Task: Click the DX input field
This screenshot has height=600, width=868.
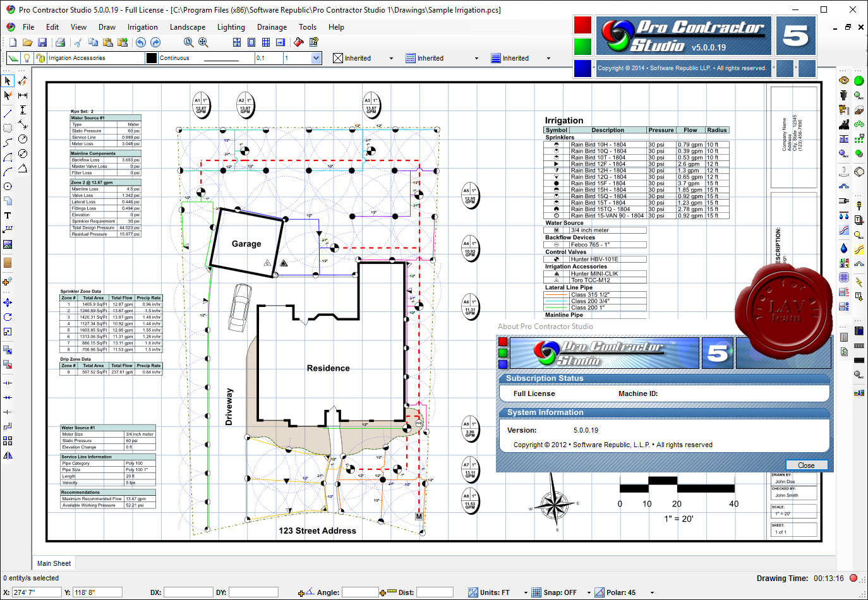Action: point(188,592)
